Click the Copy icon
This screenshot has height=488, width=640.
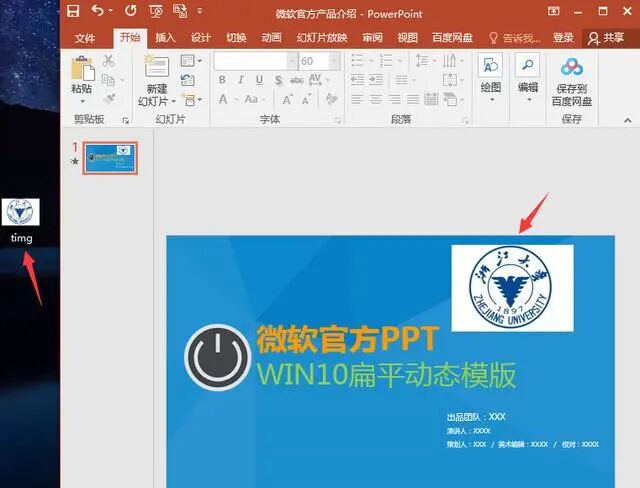coord(108,80)
